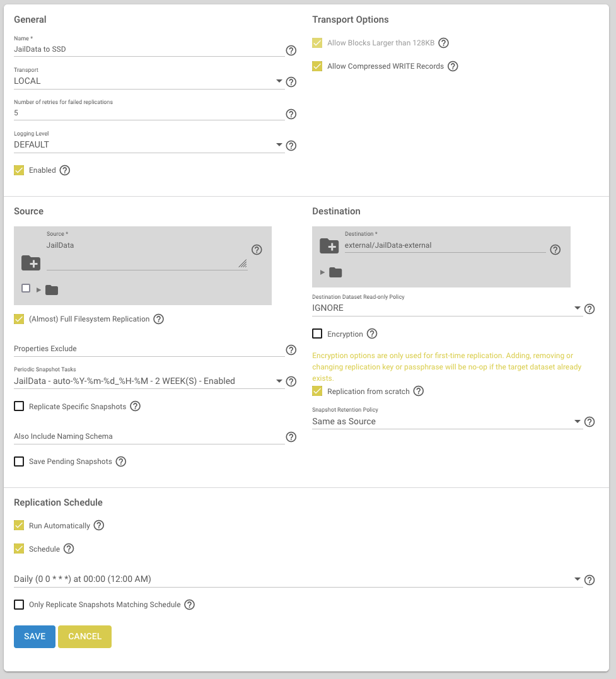
Task: Expand the destination folder tree arrow
Action: [322, 272]
